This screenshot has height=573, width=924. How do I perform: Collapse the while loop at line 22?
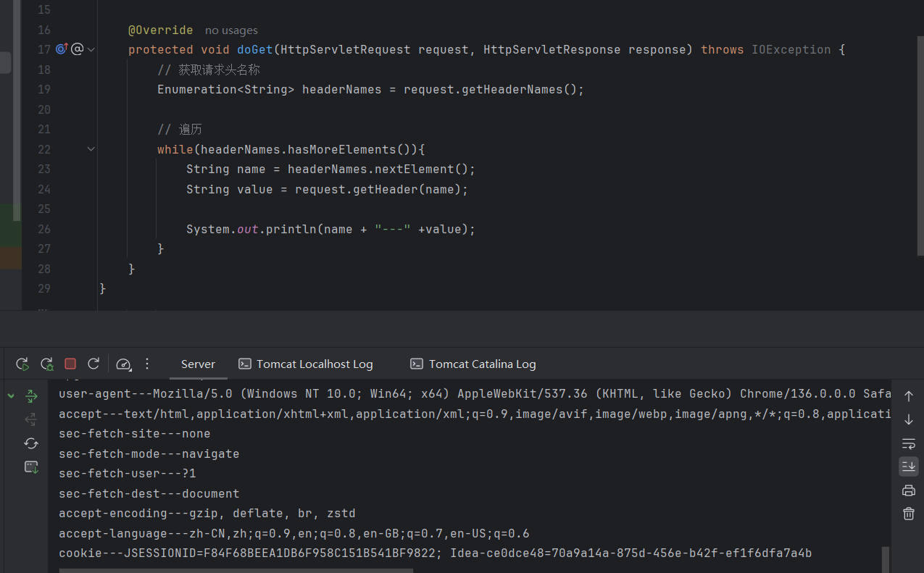tap(91, 149)
